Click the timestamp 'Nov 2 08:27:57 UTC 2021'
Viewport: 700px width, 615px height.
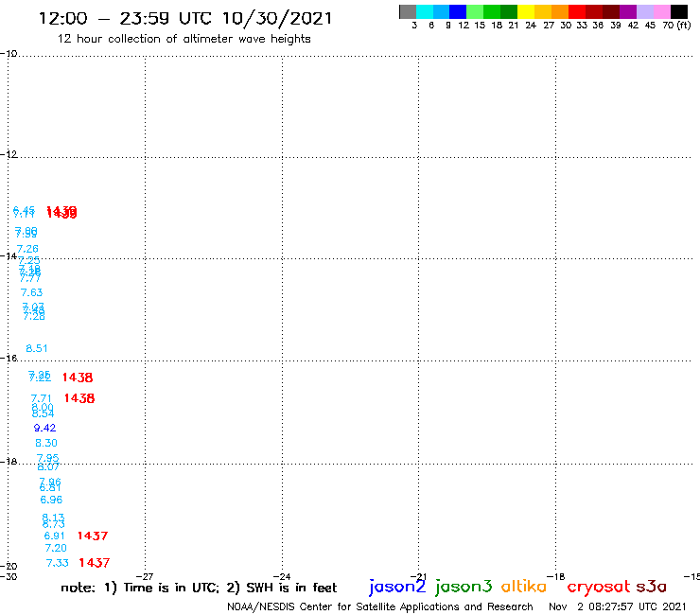pos(618,606)
